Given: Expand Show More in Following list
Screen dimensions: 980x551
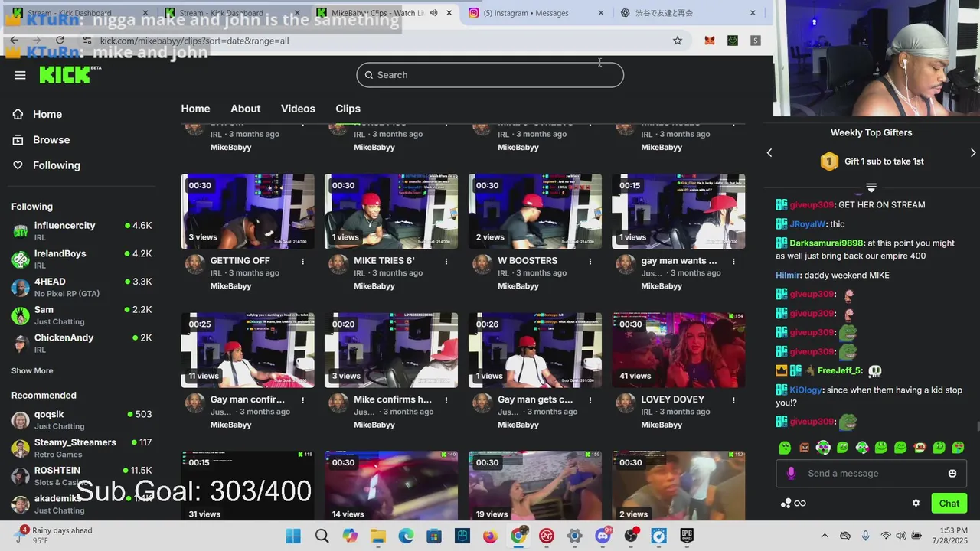Looking at the screenshot, I should [32, 370].
